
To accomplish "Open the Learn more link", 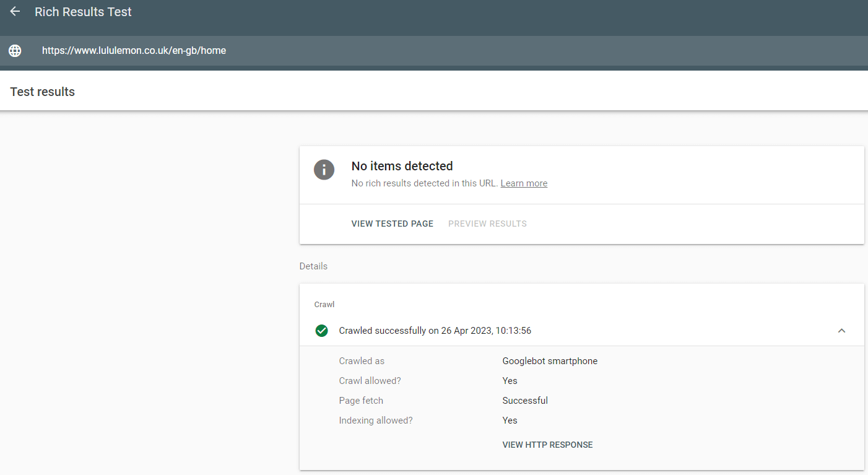I will click(524, 183).
